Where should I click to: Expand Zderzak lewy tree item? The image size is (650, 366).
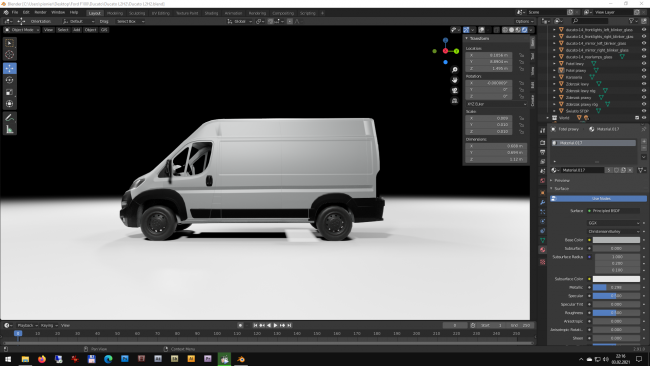(554, 84)
